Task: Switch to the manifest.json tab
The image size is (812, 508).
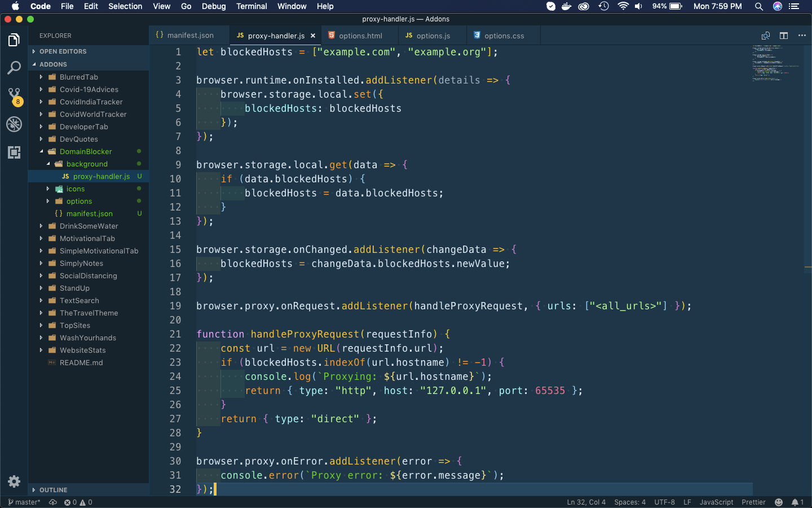Action: (189, 36)
